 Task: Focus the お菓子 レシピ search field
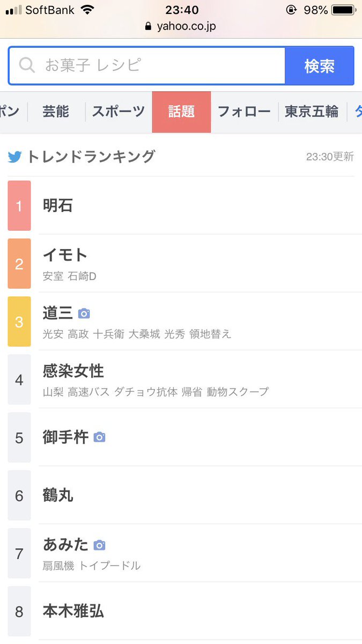[x=146, y=65]
